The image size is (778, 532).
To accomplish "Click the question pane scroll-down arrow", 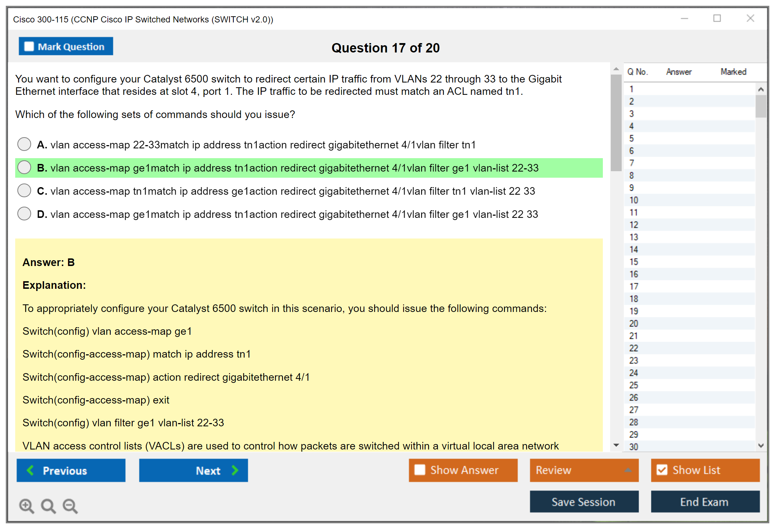I will [x=616, y=445].
